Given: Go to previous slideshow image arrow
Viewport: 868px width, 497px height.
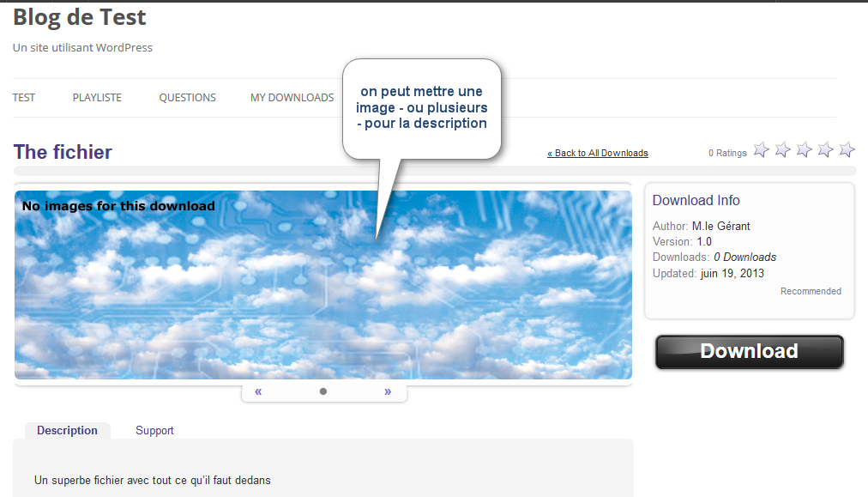Looking at the screenshot, I should 258,391.
